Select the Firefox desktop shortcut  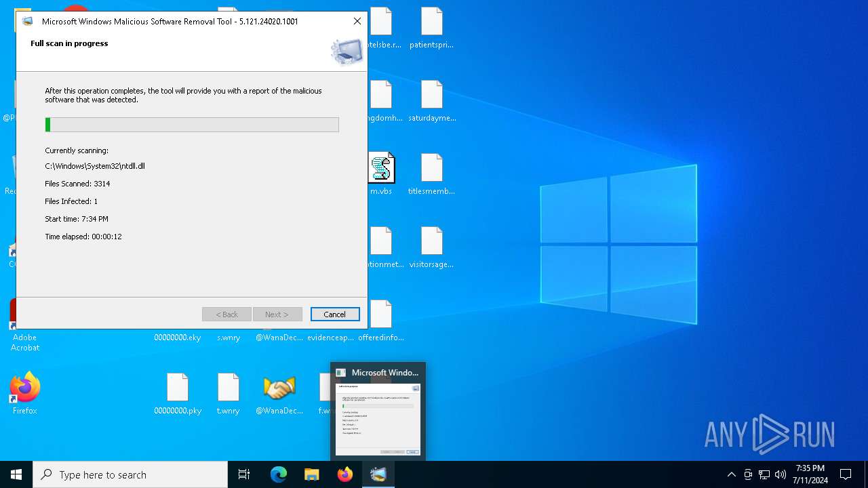tap(25, 393)
